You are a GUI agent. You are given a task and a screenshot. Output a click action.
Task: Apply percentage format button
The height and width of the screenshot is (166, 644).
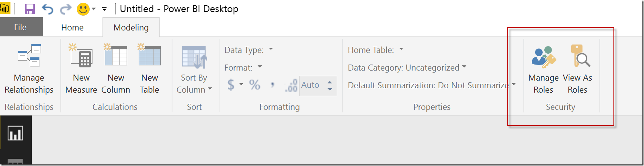254,85
